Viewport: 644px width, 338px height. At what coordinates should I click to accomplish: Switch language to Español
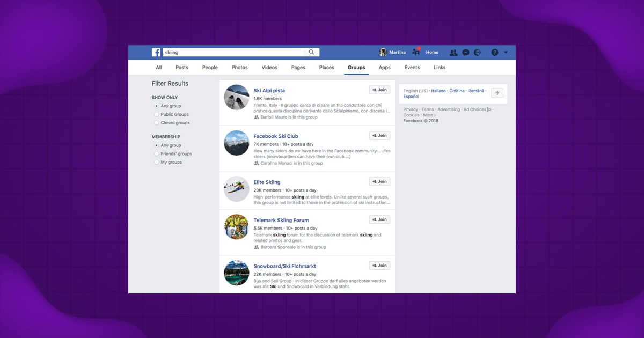[x=412, y=97]
